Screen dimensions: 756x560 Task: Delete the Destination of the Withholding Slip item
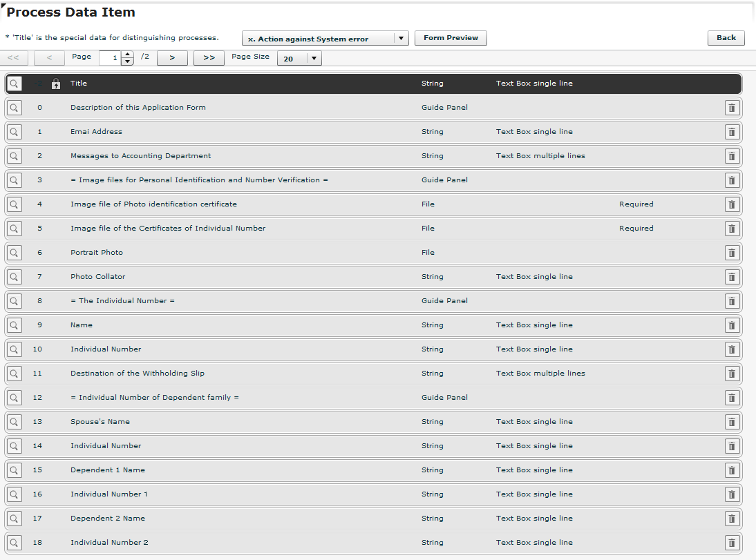tap(732, 374)
